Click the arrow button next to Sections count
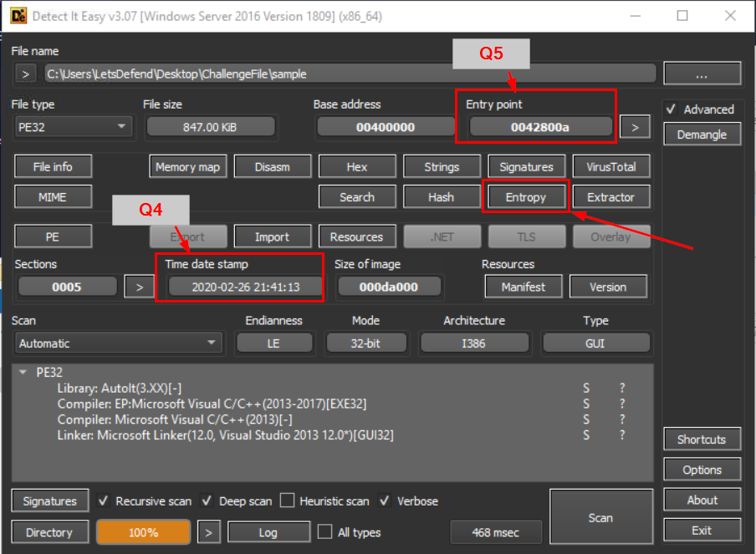Viewport: 756px width, 554px height. [x=139, y=287]
